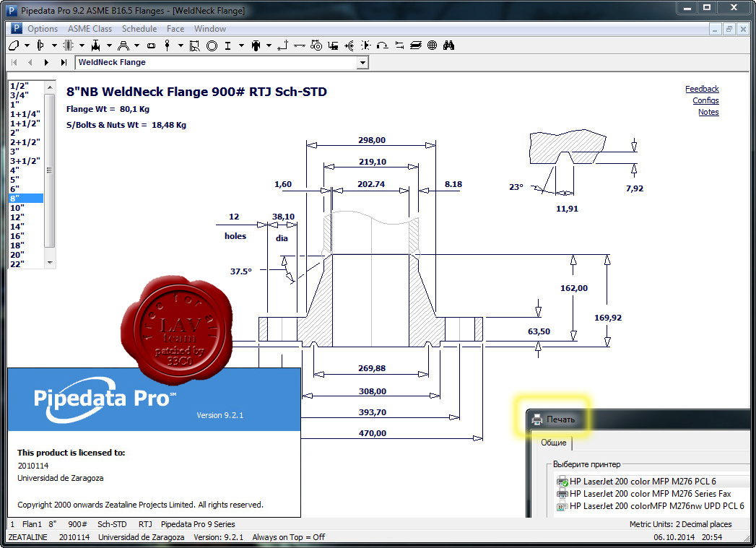Viewport: 756px width, 548px height.
Task: Click the two opposing arrows swap icon
Action: pyautogui.click(x=399, y=45)
